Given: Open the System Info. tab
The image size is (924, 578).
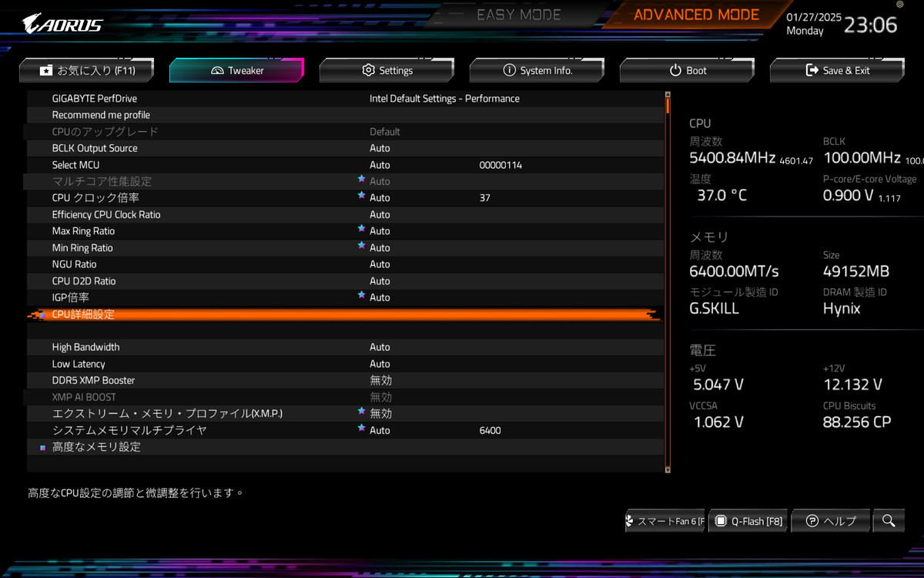Looking at the screenshot, I should point(537,70).
